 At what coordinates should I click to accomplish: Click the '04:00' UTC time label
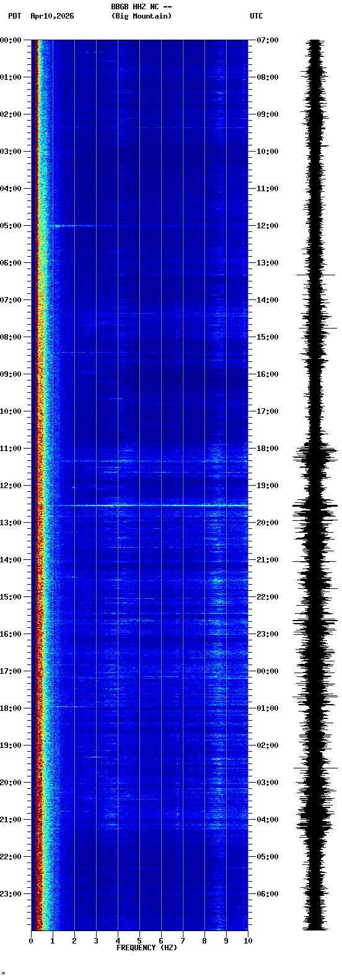(x=268, y=820)
